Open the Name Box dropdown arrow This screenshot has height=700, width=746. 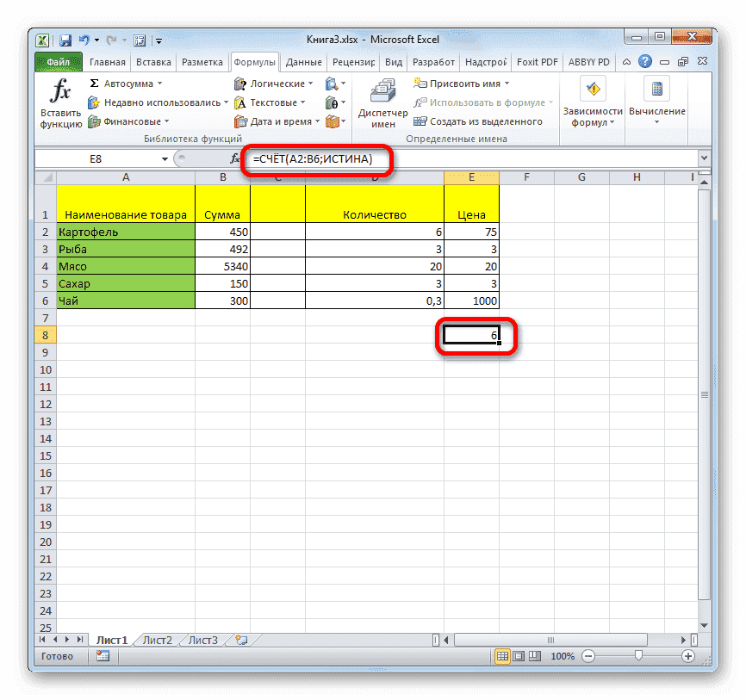point(166,158)
